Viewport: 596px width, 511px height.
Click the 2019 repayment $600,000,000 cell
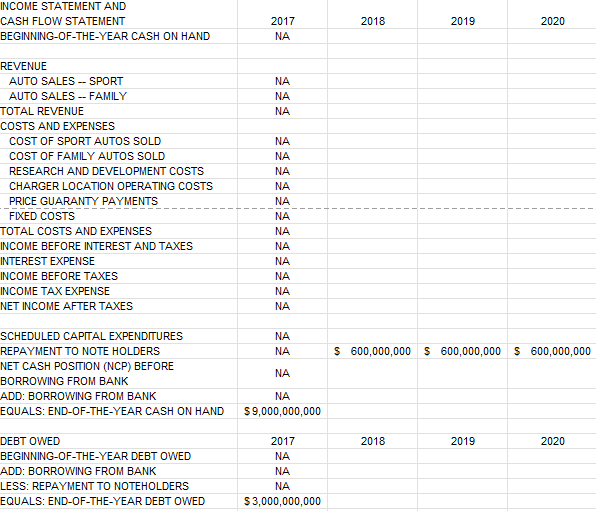[x=463, y=351]
